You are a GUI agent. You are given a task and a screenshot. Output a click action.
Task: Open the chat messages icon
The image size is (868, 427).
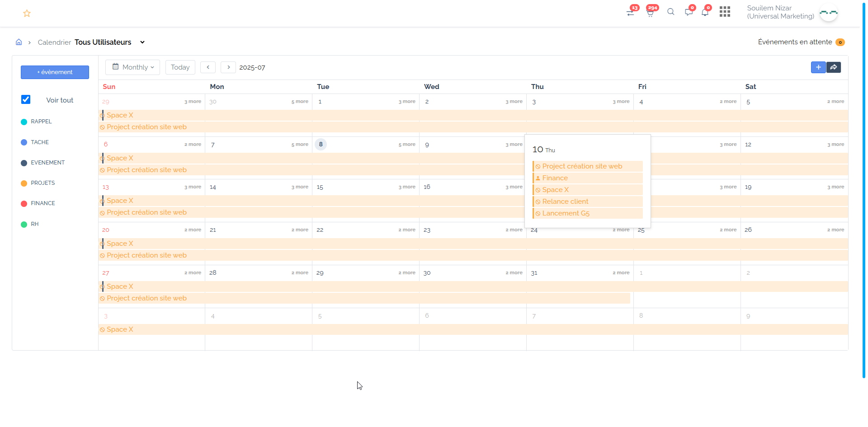click(689, 12)
